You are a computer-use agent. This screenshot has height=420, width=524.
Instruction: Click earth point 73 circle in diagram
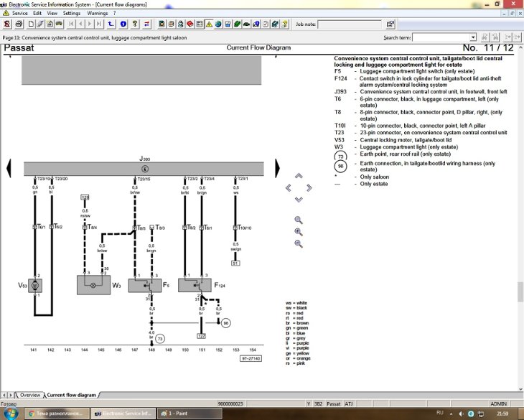pos(160,339)
